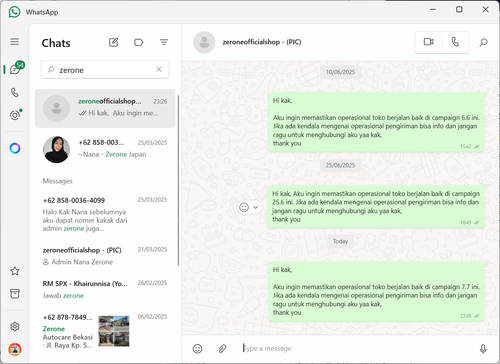The height and width of the screenshot is (364, 500).
Task: Open the Chats tab in sidebar
Action: pyautogui.click(x=16, y=69)
